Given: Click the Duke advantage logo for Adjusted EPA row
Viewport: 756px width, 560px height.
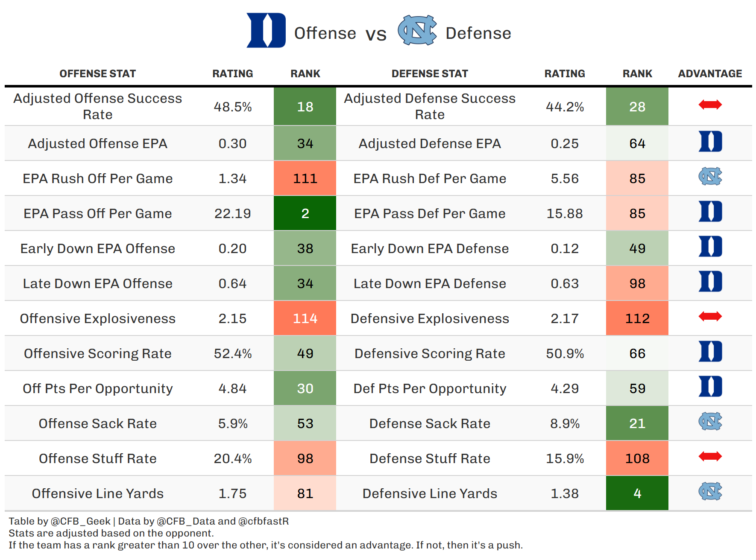Looking at the screenshot, I should [x=710, y=142].
